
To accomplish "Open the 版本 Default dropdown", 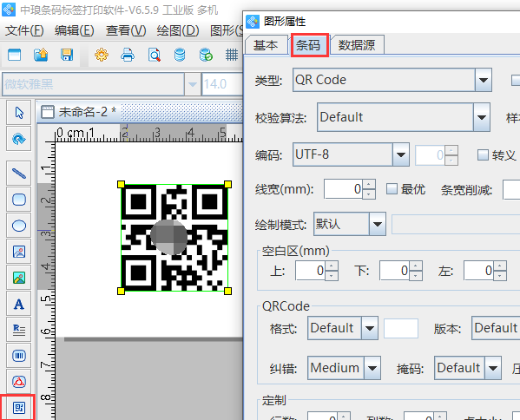I will [496, 328].
